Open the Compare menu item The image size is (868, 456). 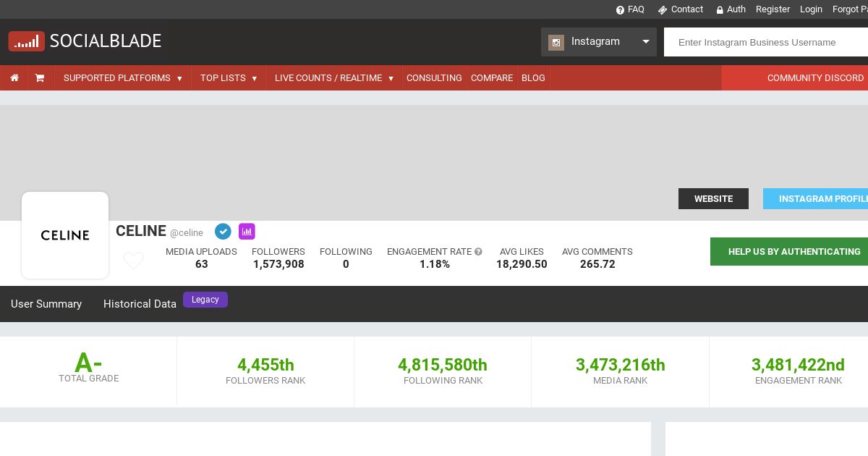tap(492, 78)
